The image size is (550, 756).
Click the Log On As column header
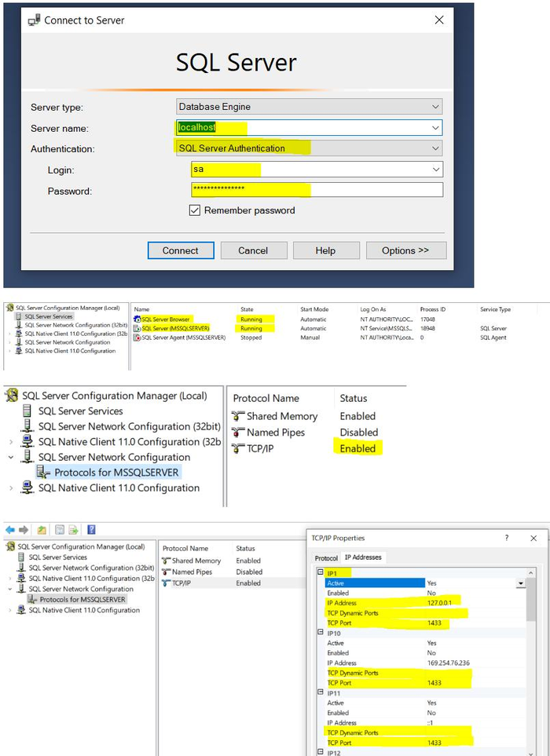(372, 309)
